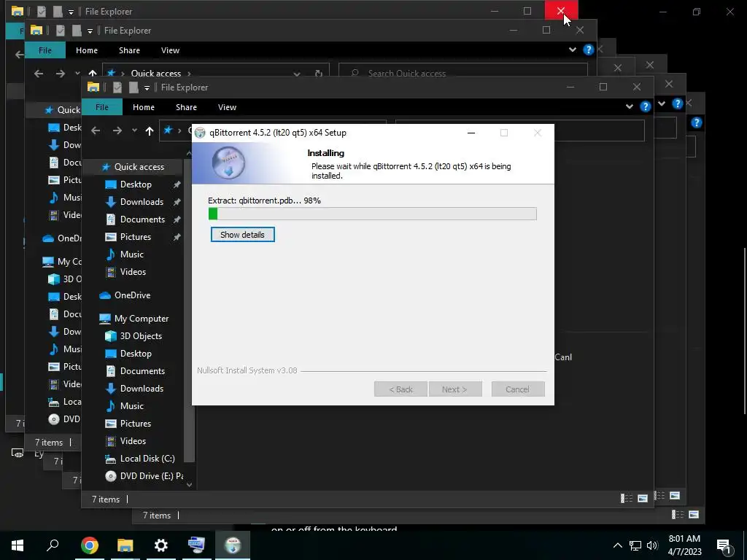This screenshot has width=747, height=560.
Task: Open DVD Drive (E:) in tree
Action: [x=152, y=476]
